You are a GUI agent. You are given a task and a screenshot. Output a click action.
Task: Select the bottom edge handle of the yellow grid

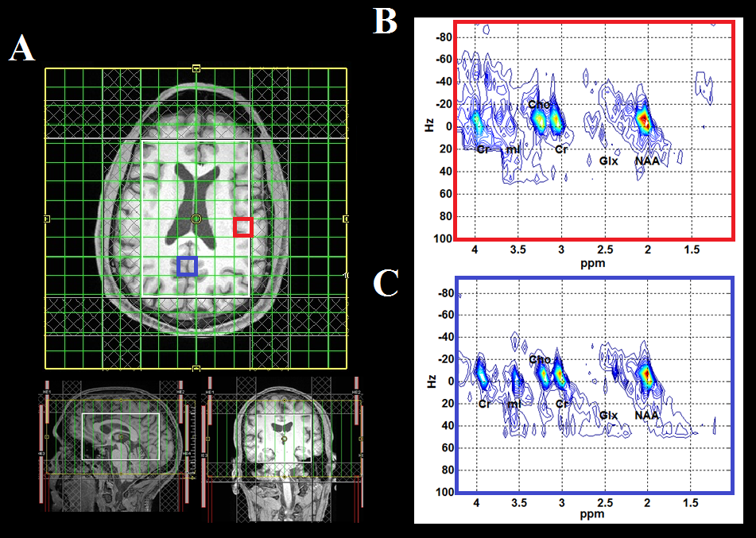[x=196, y=369]
